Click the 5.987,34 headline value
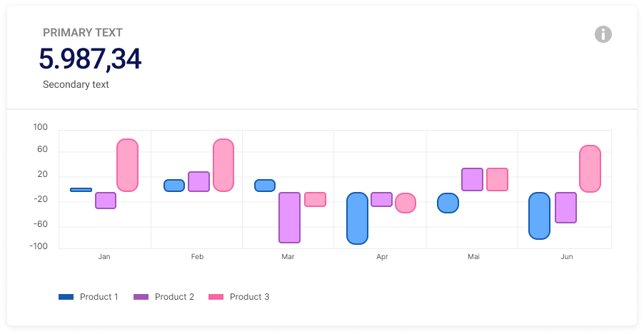 (x=90, y=59)
